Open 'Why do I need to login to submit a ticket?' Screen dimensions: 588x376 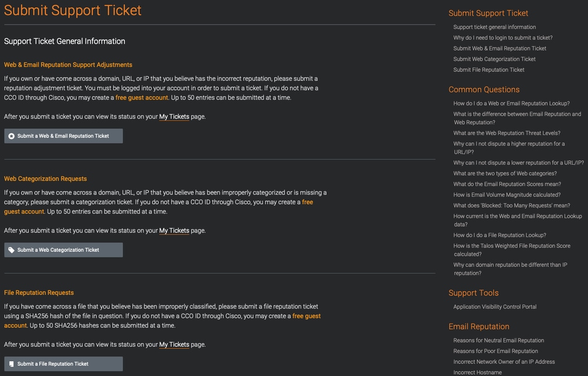click(503, 38)
